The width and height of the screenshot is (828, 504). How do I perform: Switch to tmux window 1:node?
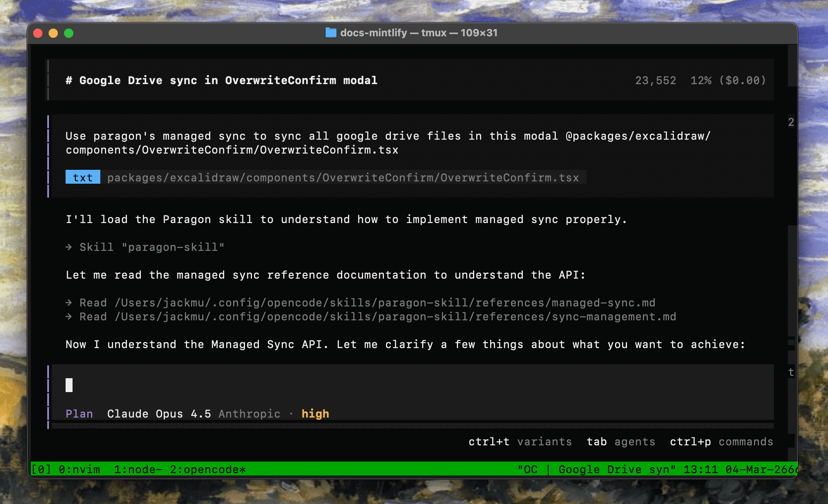[x=138, y=469]
